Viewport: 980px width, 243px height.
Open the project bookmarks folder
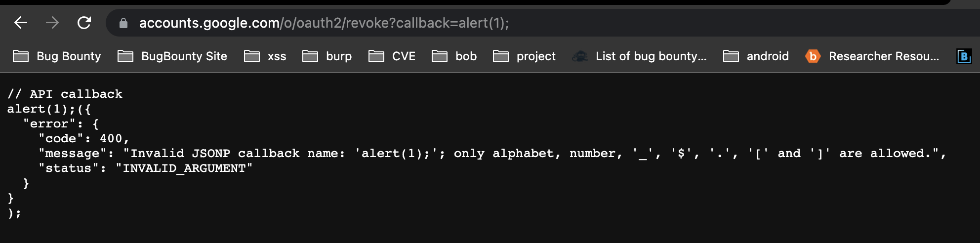[524, 56]
